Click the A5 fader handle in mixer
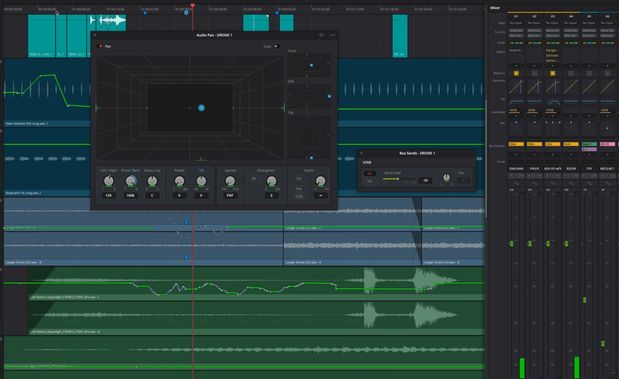Screen dimensions: 619x379 click(x=585, y=300)
